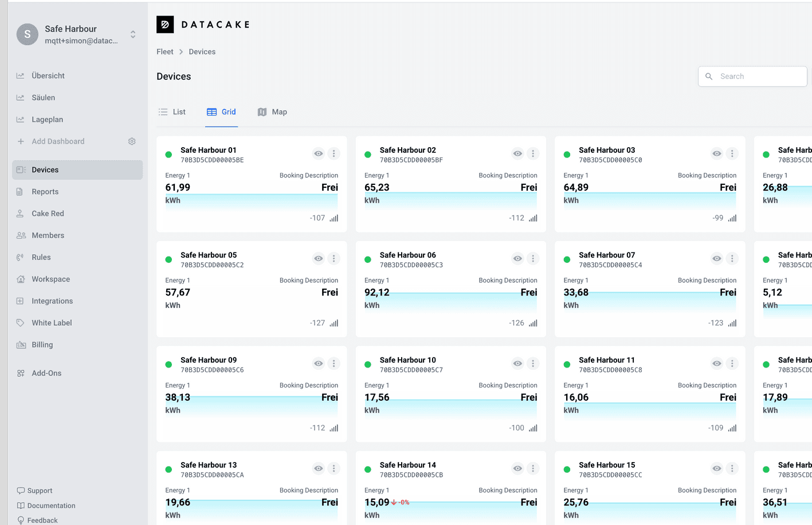
Task: Toggle eye icon on Safe Harbour 02
Action: [x=517, y=153]
